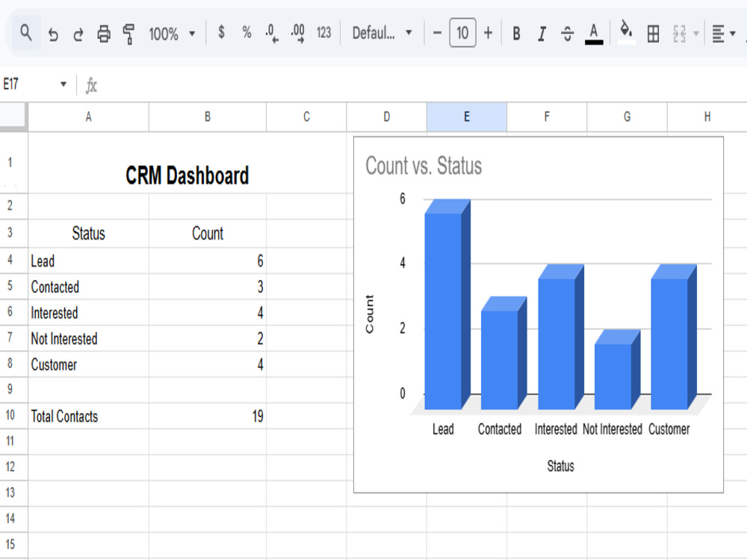Activate the paint format tool
747x560 pixels.
[x=128, y=34]
